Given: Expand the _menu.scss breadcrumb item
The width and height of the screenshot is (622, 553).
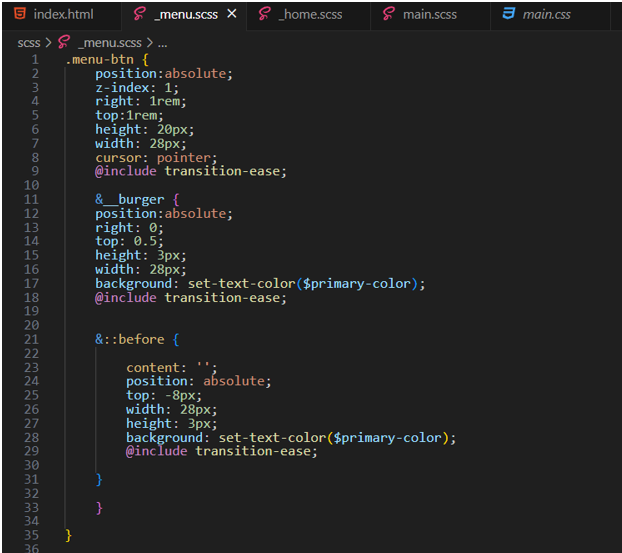Looking at the screenshot, I should coord(108,43).
